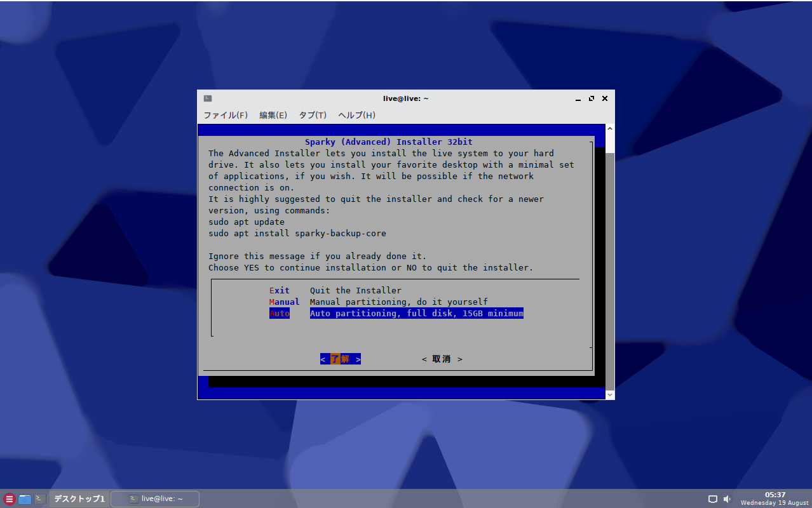Switch to the デスクトップ1 workspace

pyautogui.click(x=79, y=499)
